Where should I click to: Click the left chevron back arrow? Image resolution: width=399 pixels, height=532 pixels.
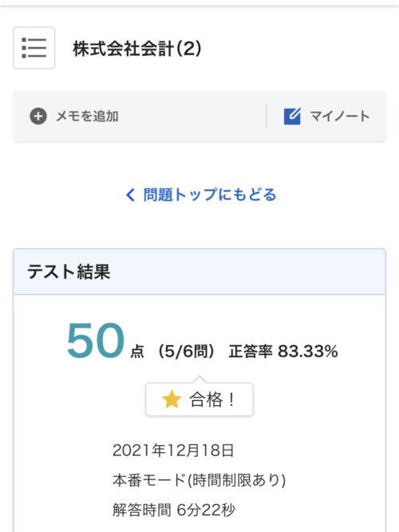(x=130, y=195)
